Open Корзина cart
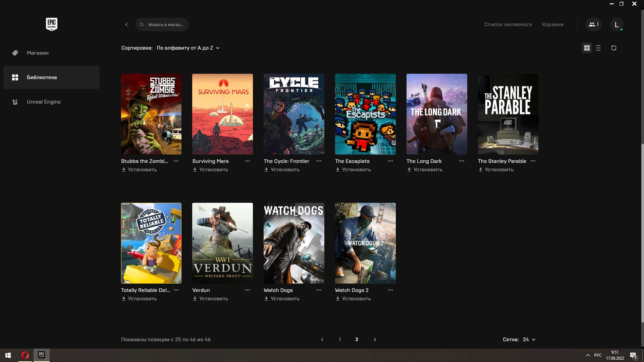 coord(552,24)
